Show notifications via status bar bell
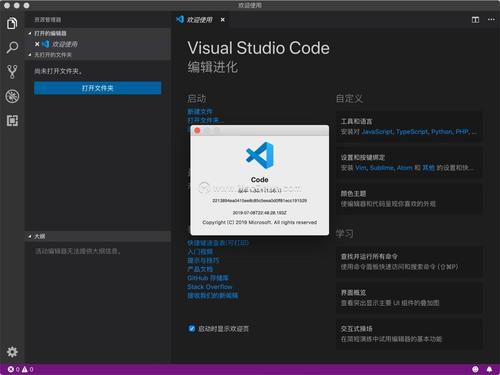500x375 pixels. click(489, 369)
